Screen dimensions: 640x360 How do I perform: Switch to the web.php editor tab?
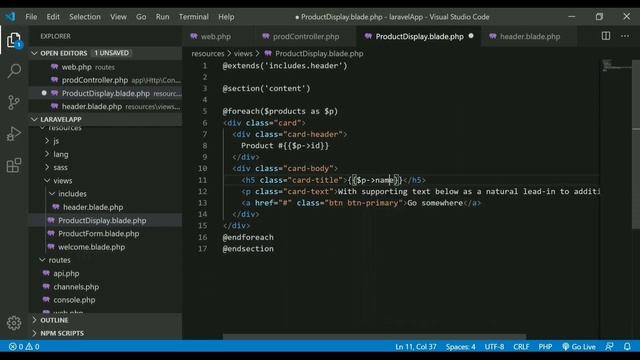(x=218, y=36)
